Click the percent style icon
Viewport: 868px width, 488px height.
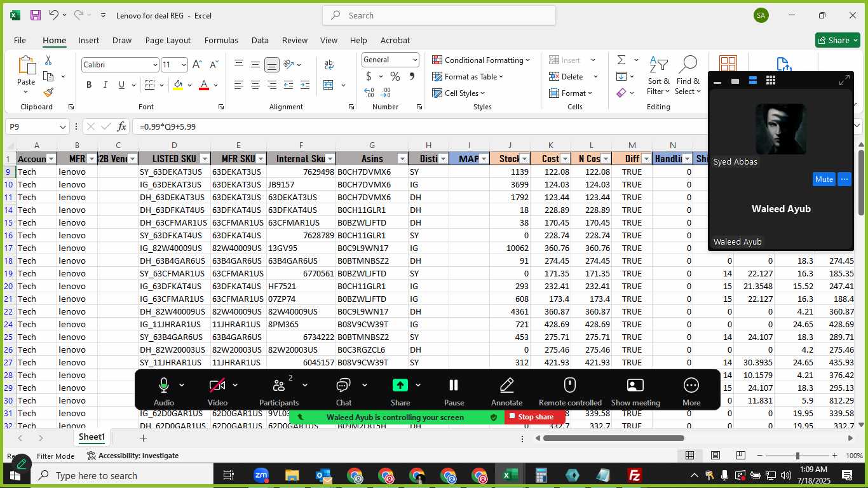[395, 76]
